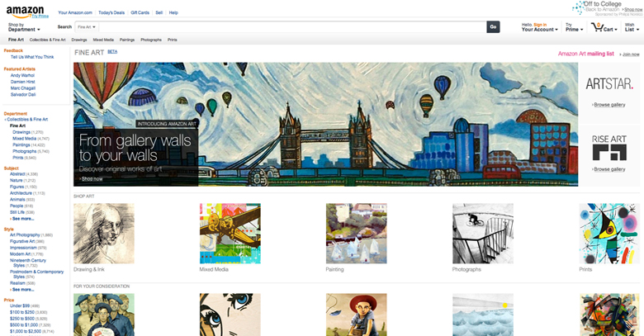644x336 pixels.
Task: Open the Painting sailboats thumbnail
Action: 356,234
